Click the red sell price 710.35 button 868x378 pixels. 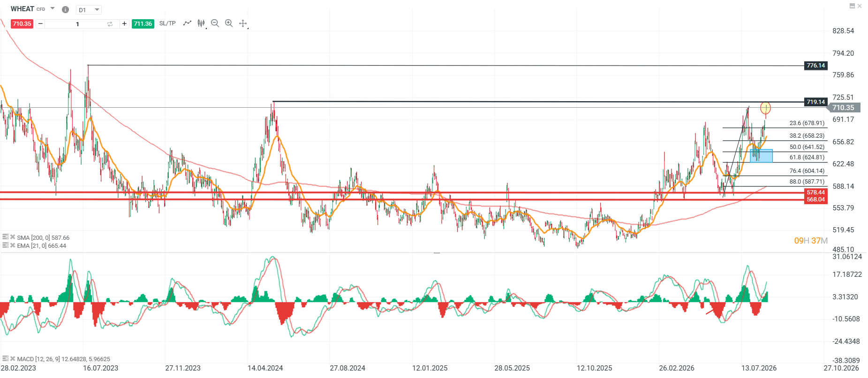[22, 24]
